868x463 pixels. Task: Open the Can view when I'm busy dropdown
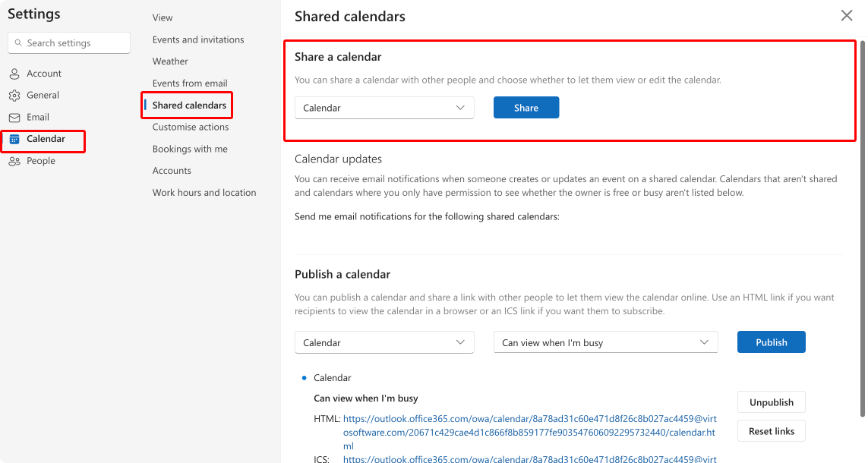(605, 342)
